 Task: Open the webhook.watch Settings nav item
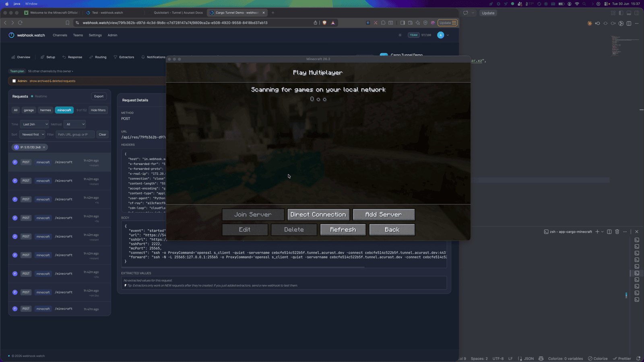pyautogui.click(x=95, y=35)
